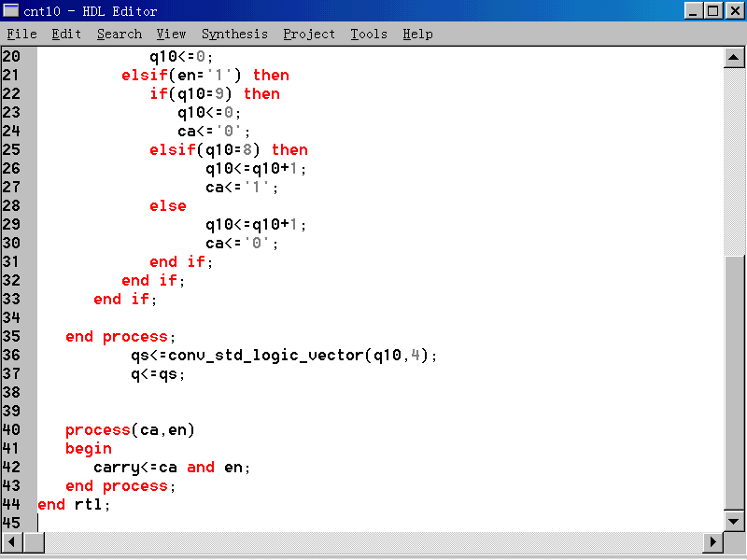Click the horizontal scrollbar thumb
The width and height of the screenshot is (747, 560).
click(x=34, y=542)
